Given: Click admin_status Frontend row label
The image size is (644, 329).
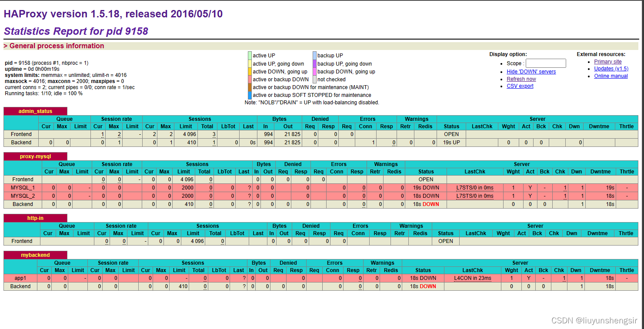Looking at the screenshot, I should click(x=21, y=134).
